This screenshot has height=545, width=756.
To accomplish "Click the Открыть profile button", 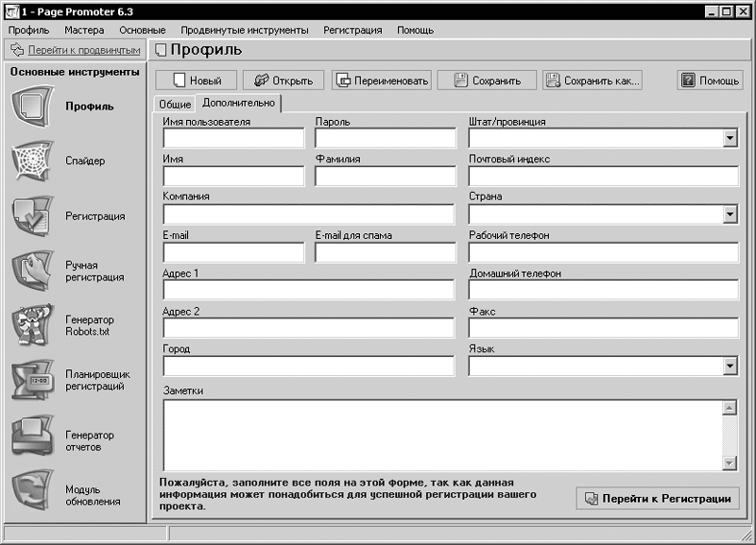I will pyautogui.click(x=283, y=80).
